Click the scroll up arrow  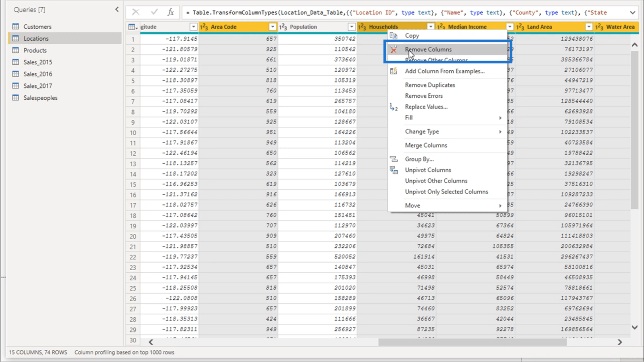pyautogui.click(x=634, y=45)
